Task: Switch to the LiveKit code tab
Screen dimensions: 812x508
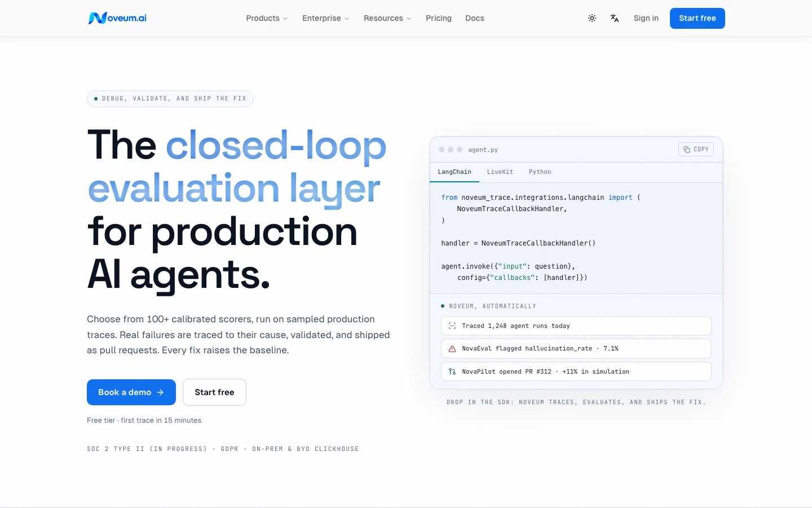Action: (500, 172)
